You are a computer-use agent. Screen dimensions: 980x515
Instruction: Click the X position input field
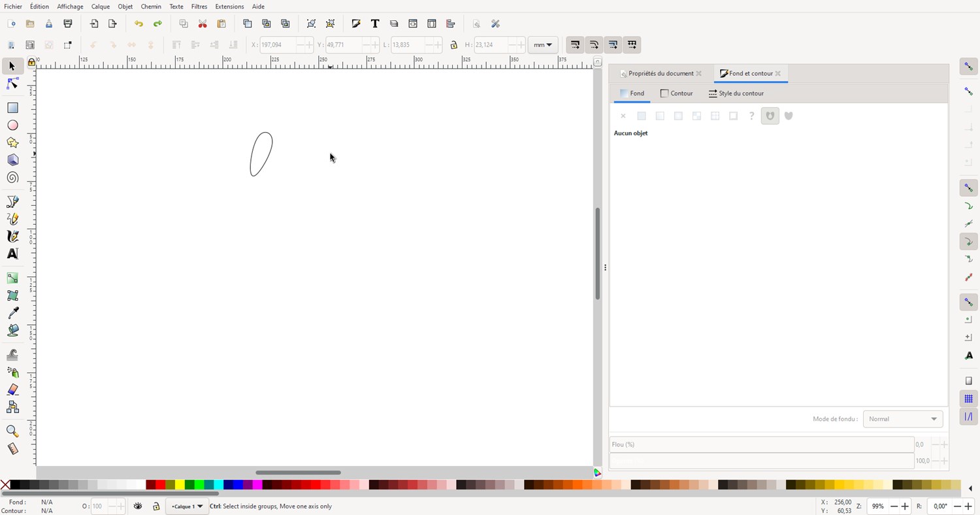pos(278,45)
